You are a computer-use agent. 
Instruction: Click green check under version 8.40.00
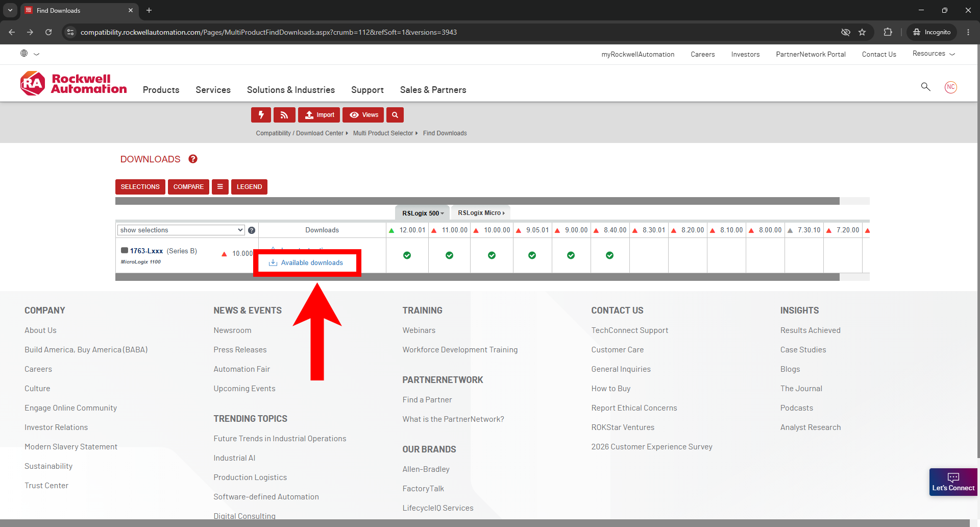click(609, 255)
